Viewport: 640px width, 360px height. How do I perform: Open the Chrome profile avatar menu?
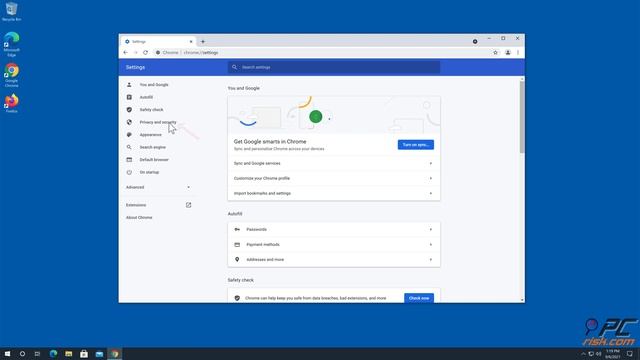tap(508, 53)
